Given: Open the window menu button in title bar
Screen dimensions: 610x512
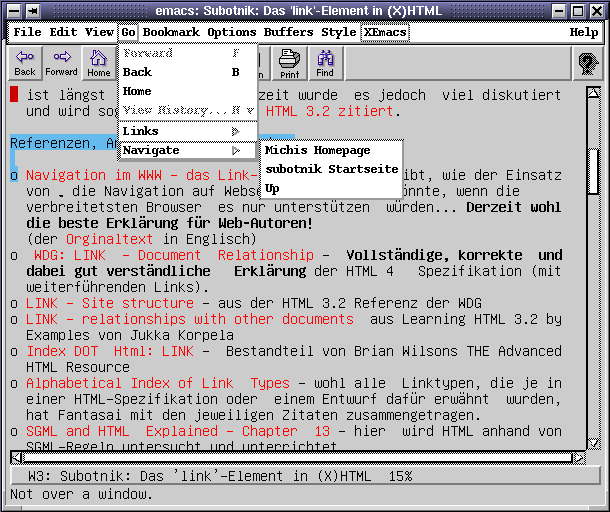Looking at the screenshot, I should click(10, 10).
